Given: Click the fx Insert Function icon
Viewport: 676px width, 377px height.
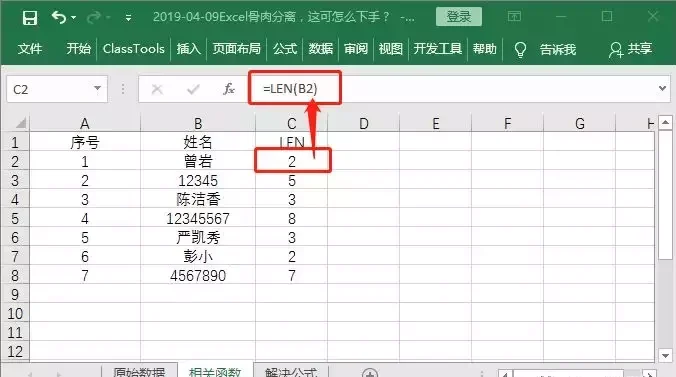Looking at the screenshot, I should pyautogui.click(x=229, y=89).
